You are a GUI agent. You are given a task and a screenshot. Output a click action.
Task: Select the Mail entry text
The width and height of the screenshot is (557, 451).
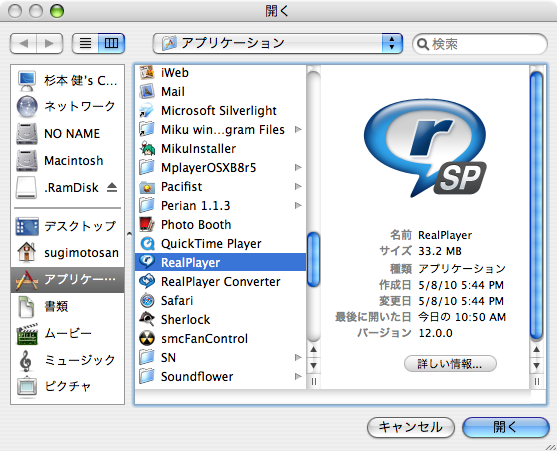click(173, 92)
